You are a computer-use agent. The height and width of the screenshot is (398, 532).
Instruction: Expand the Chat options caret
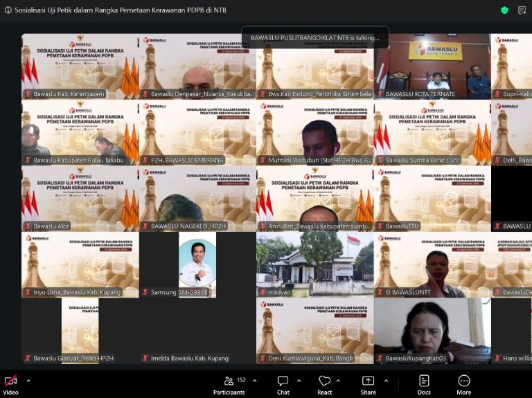pos(299,381)
